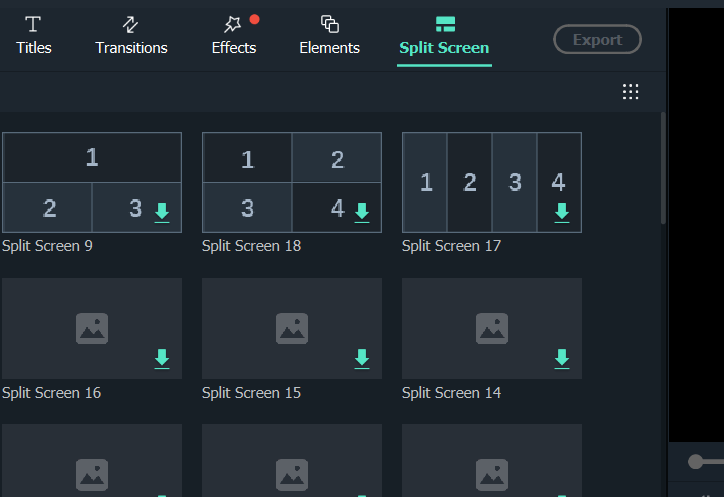Image resolution: width=724 pixels, height=497 pixels.
Task: Download Split Screen 16 preset
Action: pos(162,359)
